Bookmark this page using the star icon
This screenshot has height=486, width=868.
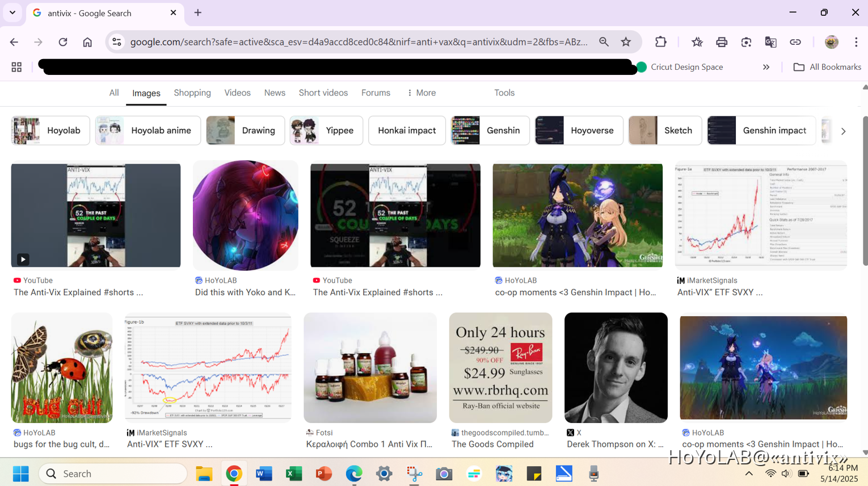626,41
